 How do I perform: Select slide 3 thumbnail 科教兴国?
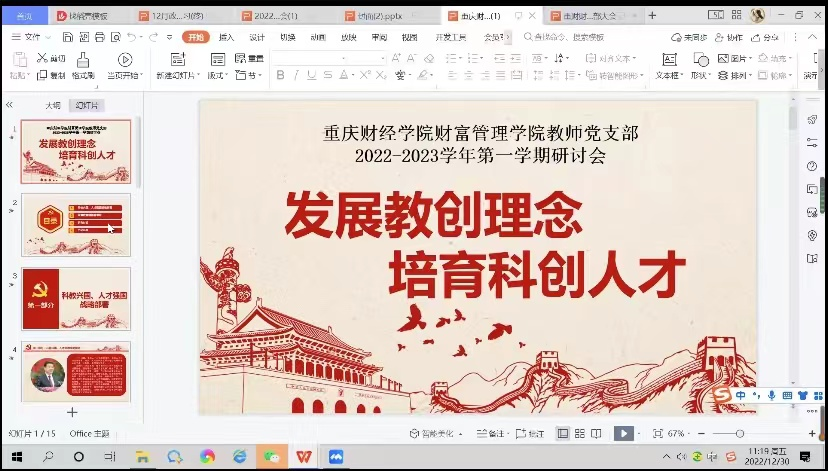click(76, 298)
